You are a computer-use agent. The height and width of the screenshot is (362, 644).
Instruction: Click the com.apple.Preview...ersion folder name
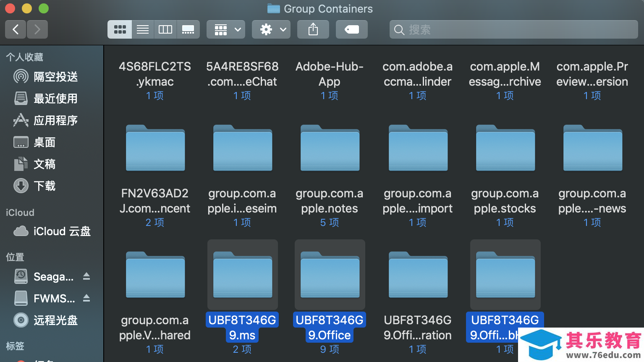[x=592, y=74]
